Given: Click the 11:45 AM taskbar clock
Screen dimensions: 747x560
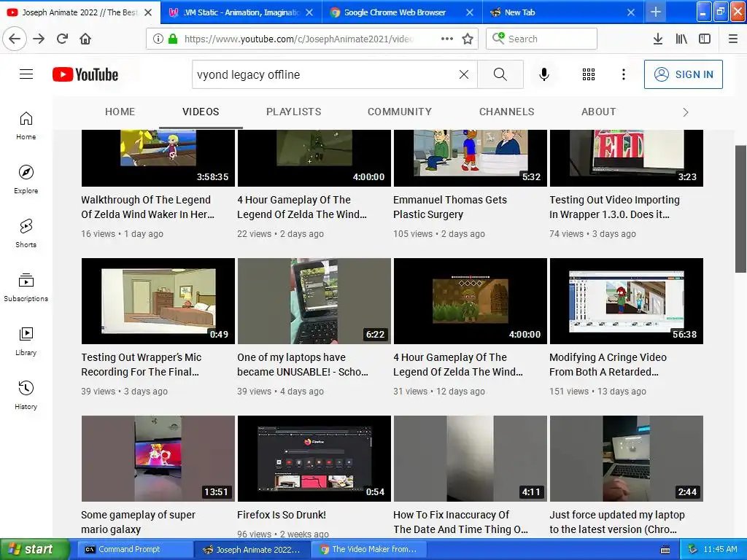Looking at the screenshot, I should click(720, 550).
